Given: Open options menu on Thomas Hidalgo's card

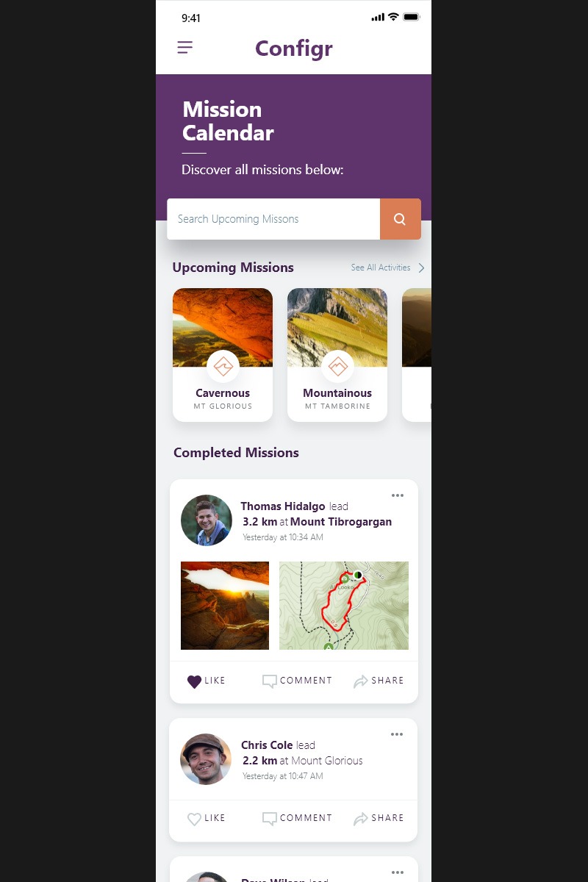Looking at the screenshot, I should 398,495.
